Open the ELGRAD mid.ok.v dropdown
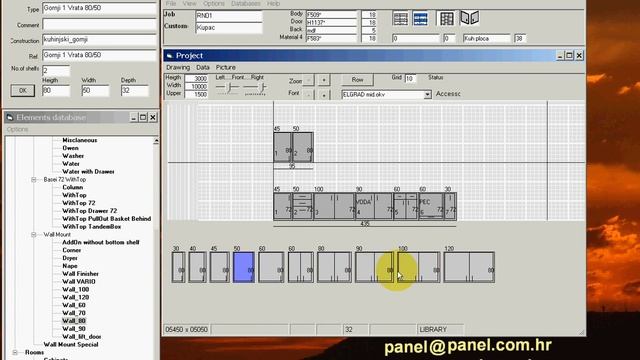Viewport: 640px width, 360px height. [427, 94]
